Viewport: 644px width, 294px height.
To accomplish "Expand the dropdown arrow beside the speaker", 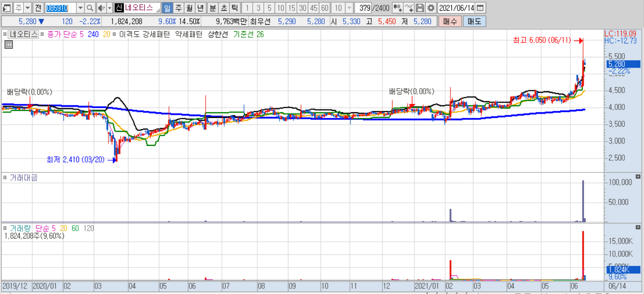I will pyautogui.click(x=110, y=8).
